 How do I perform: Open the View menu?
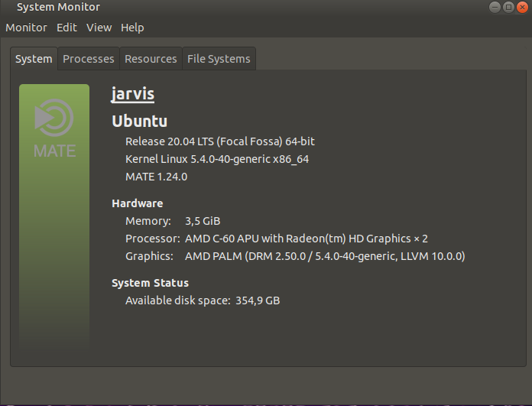(99, 28)
